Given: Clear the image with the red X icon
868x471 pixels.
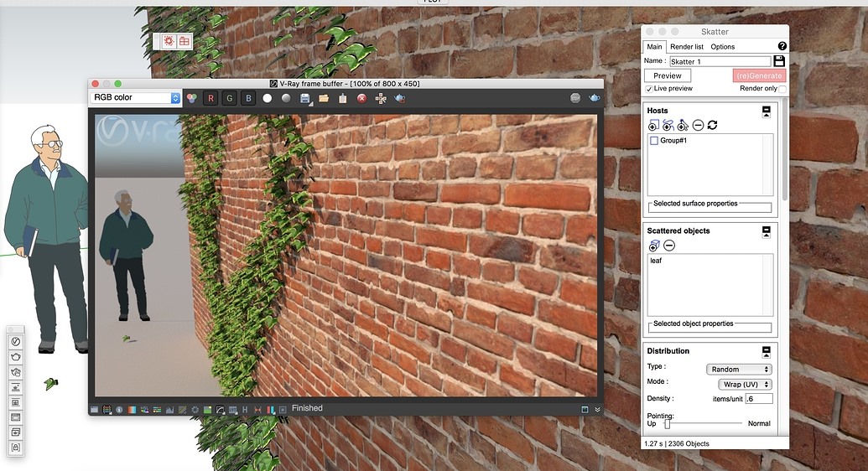Looking at the screenshot, I should point(361,99).
